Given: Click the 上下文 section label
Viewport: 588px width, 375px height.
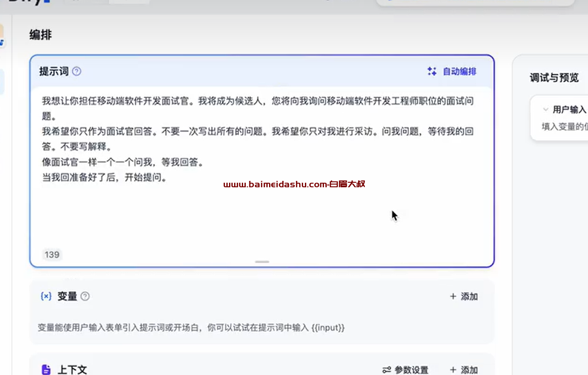Looking at the screenshot, I should tap(72, 370).
